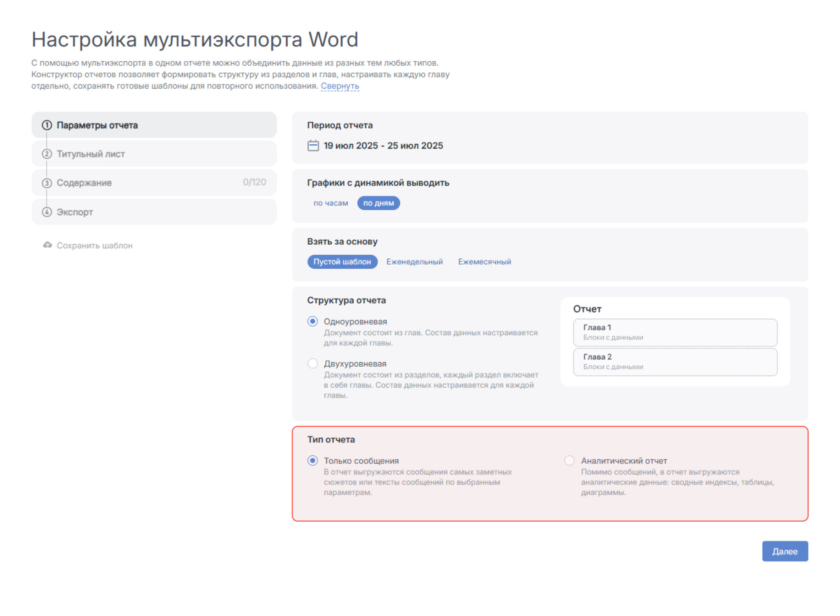Click the Отчет preview title

tap(587, 309)
